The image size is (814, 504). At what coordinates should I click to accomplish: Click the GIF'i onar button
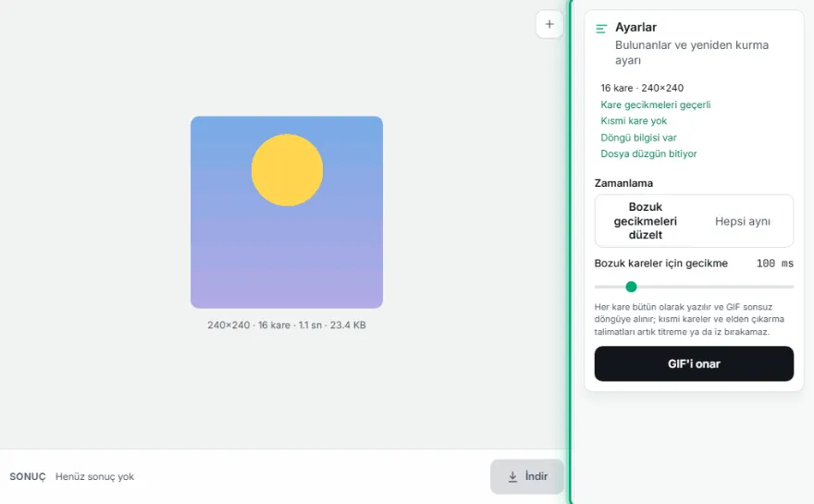point(694,363)
